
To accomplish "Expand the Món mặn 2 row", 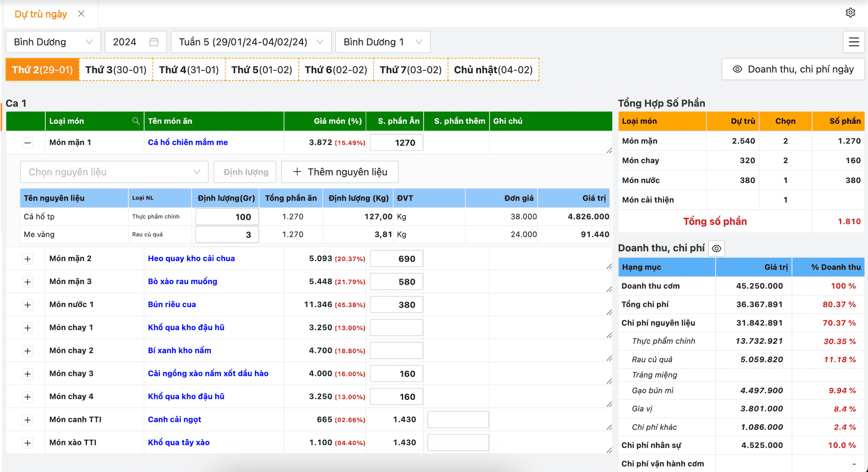I will point(28,259).
